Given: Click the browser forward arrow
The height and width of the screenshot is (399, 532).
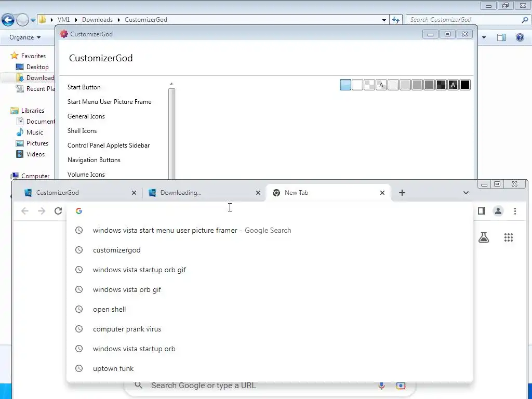Looking at the screenshot, I should point(42,211).
